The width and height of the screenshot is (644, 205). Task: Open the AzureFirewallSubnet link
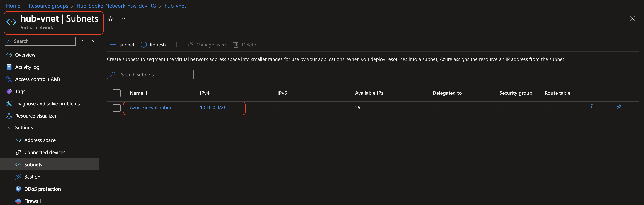click(151, 107)
